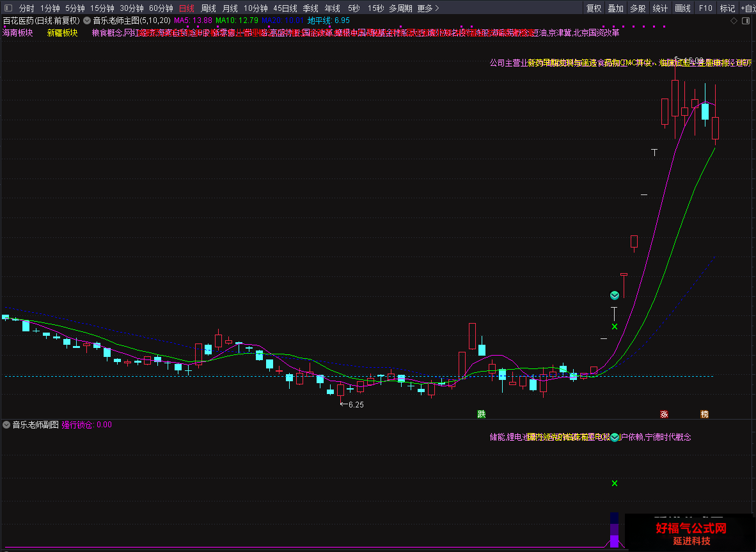The height and width of the screenshot is (552, 756).
Task: Expand 更多 period options
Action: pos(428,8)
